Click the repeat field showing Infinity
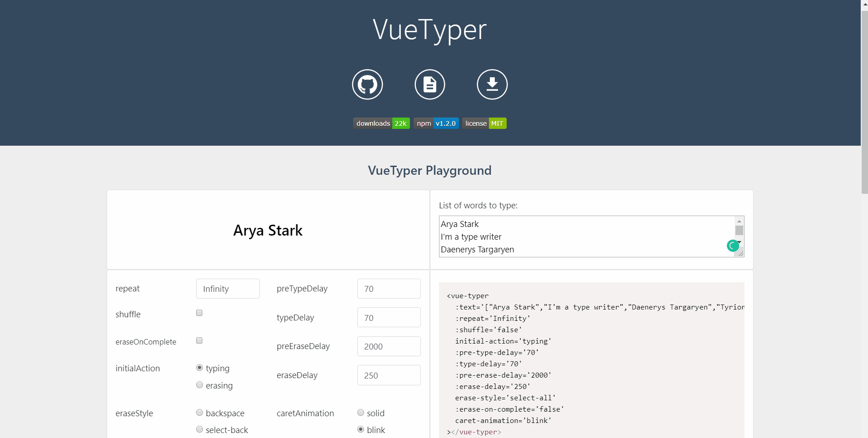868x438 pixels. tap(227, 288)
